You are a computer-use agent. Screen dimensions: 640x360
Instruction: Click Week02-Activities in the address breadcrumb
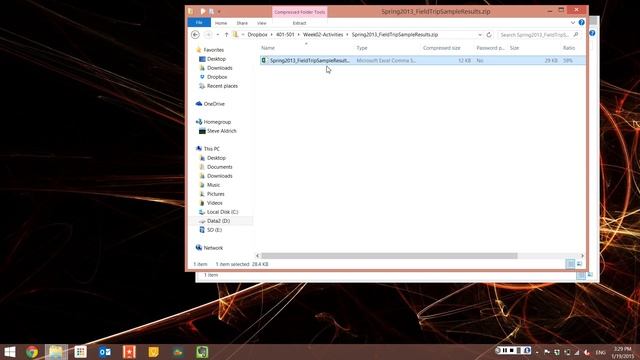(x=323, y=35)
